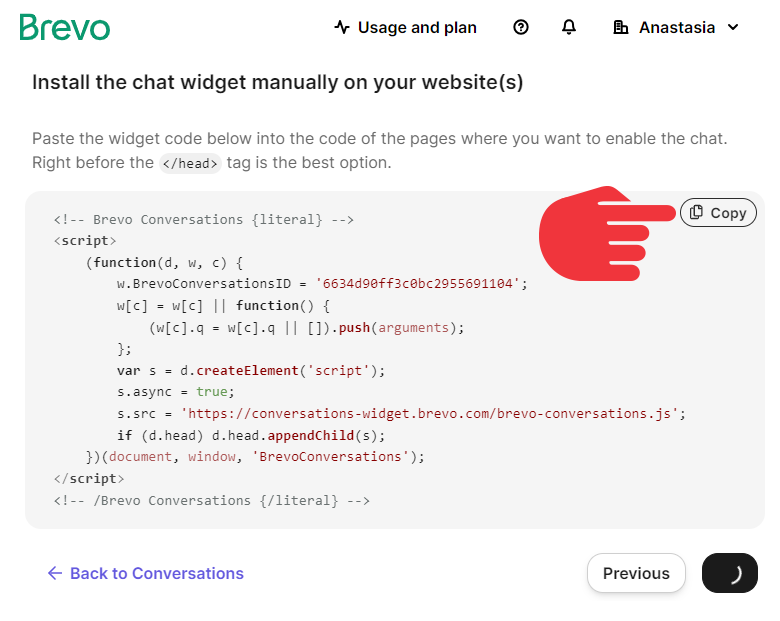Click the 'Install the chat widget manually' heading
The height and width of the screenshot is (621, 780).
278,83
